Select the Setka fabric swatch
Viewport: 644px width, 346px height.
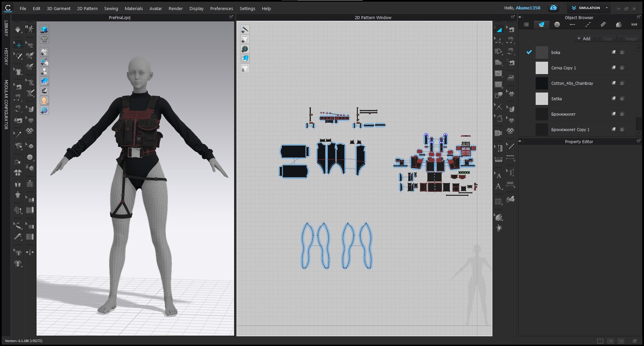click(x=542, y=99)
